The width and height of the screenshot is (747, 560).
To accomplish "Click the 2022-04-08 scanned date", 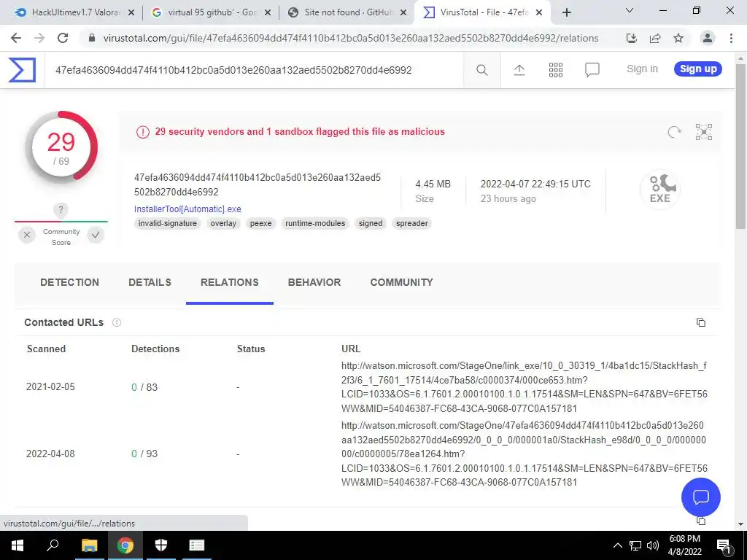I will pos(50,454).
